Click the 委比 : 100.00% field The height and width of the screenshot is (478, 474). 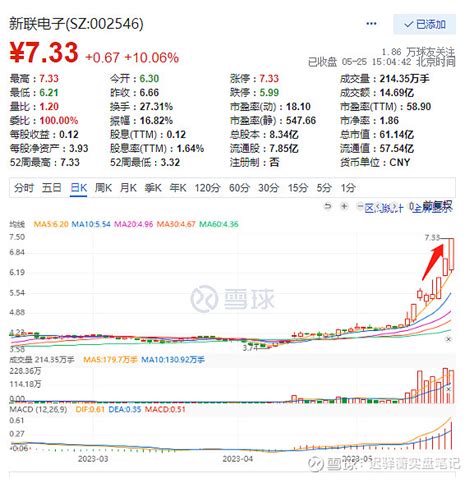pos(44,121)
